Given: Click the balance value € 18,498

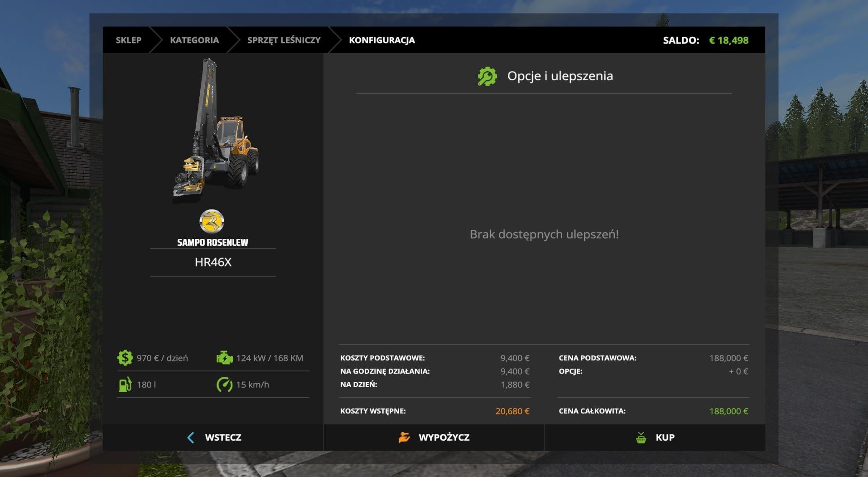Looking at the screenshot, I should [728, 40].
